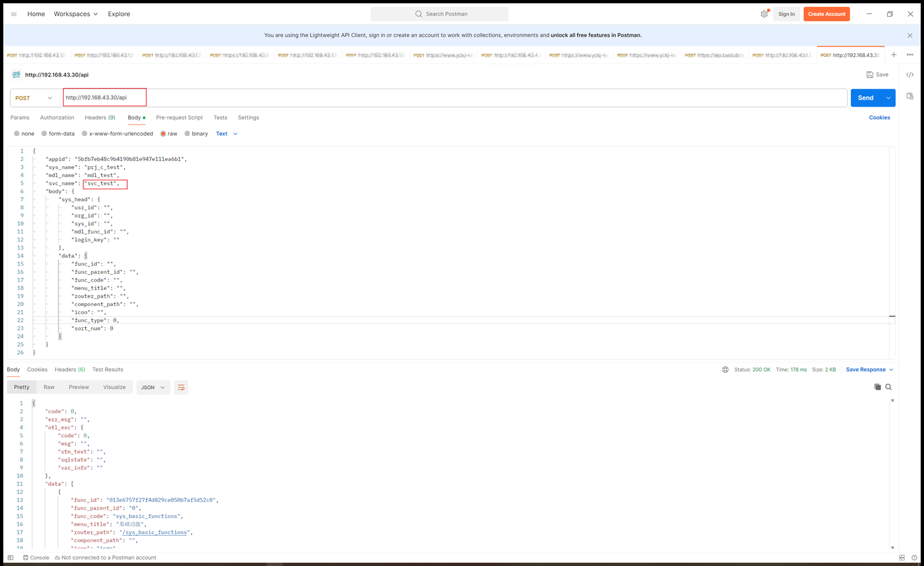Select the raw body type
Image resolution: width=924 pixels, height=566 pixels.
169,134
